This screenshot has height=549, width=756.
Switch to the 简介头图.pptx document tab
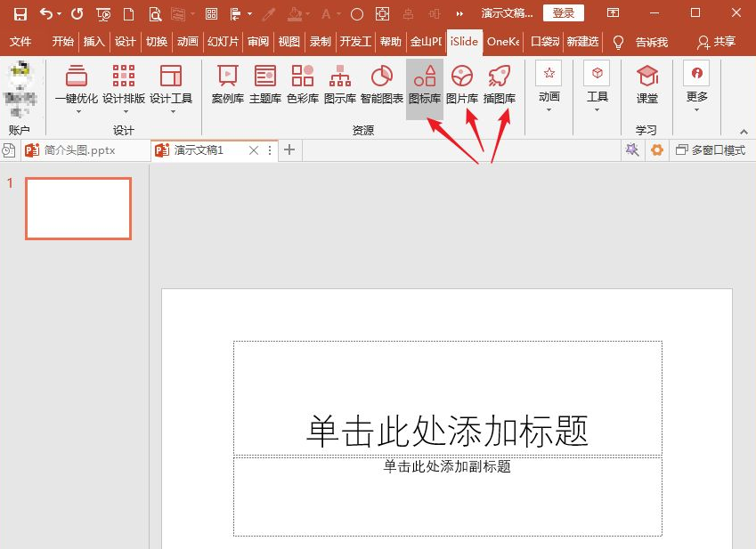[78, 150]
